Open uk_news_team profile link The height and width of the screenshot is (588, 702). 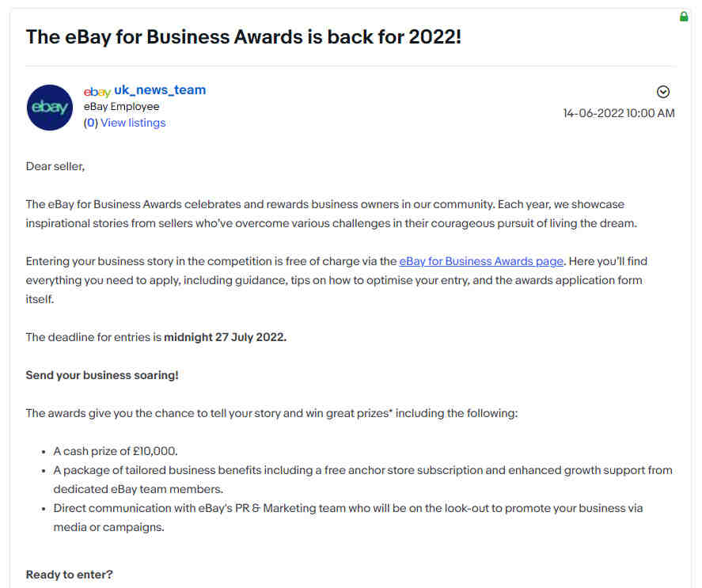click(160, 90)
